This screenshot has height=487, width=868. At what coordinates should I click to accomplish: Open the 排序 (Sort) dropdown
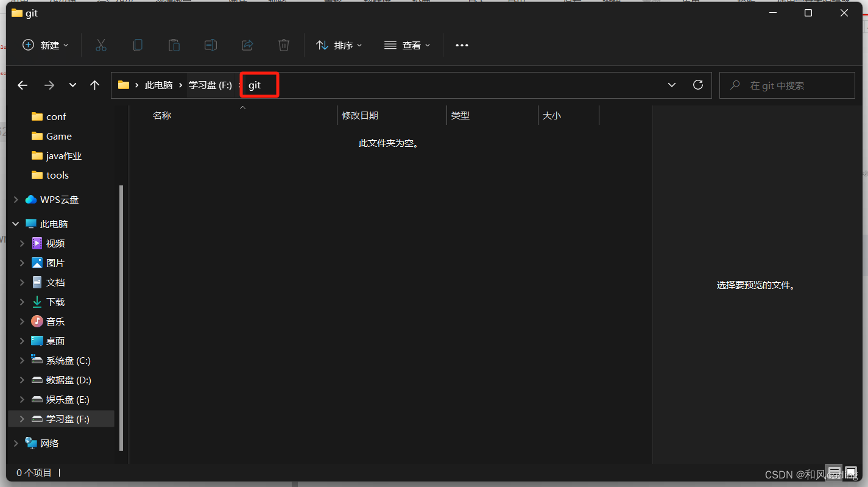click(339, 45)
